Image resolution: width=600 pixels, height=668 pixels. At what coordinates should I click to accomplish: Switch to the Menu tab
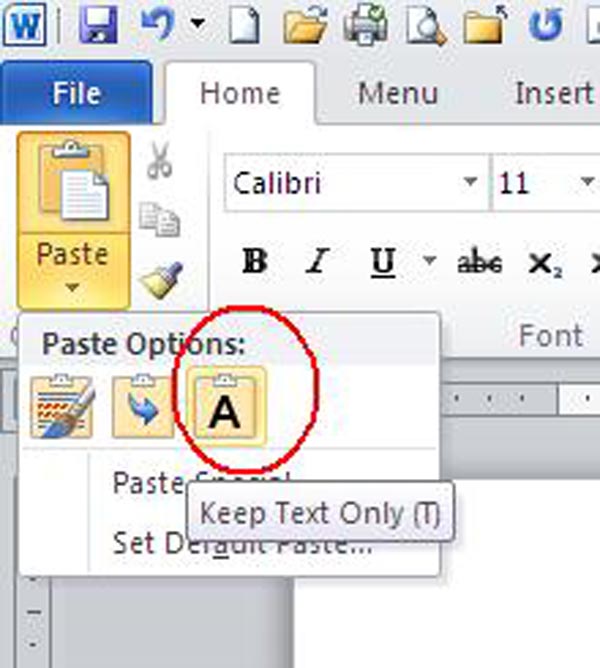(x=398, y=93)
